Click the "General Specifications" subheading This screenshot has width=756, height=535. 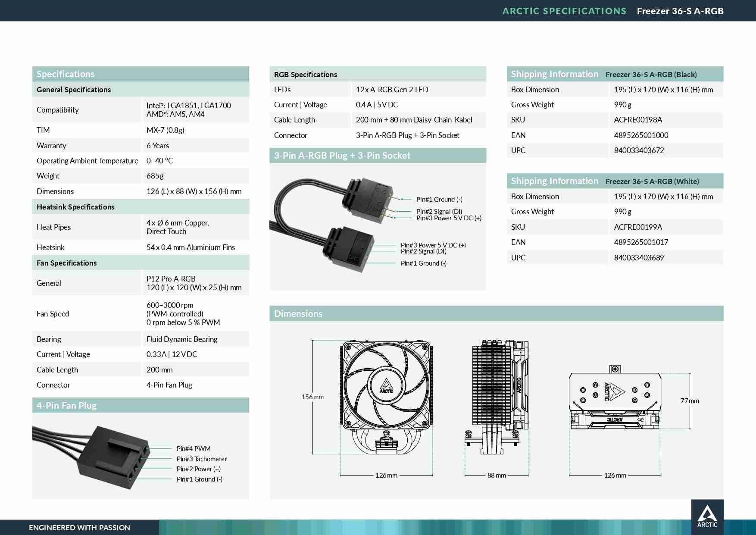tap(74, 90)
